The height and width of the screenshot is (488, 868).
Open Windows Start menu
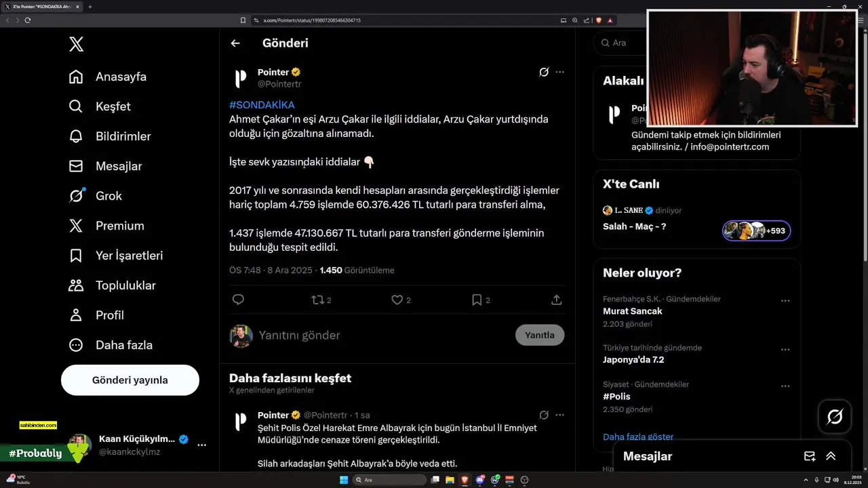[x=344, y=480]
